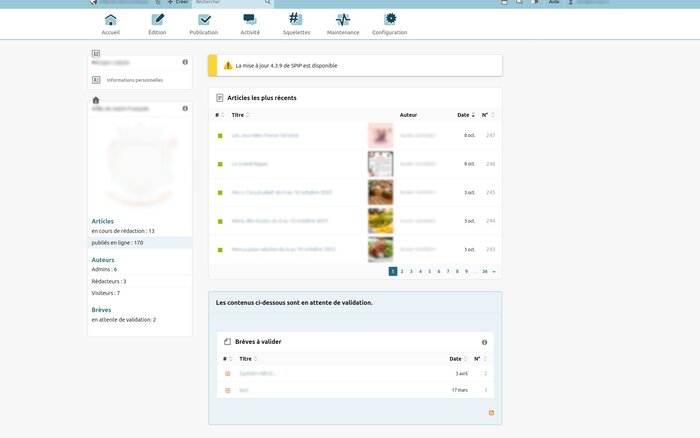The width and height of the screenshot is (700, 438).
Task: Sort recent articles by Titre column
Action: click(238, 115)
